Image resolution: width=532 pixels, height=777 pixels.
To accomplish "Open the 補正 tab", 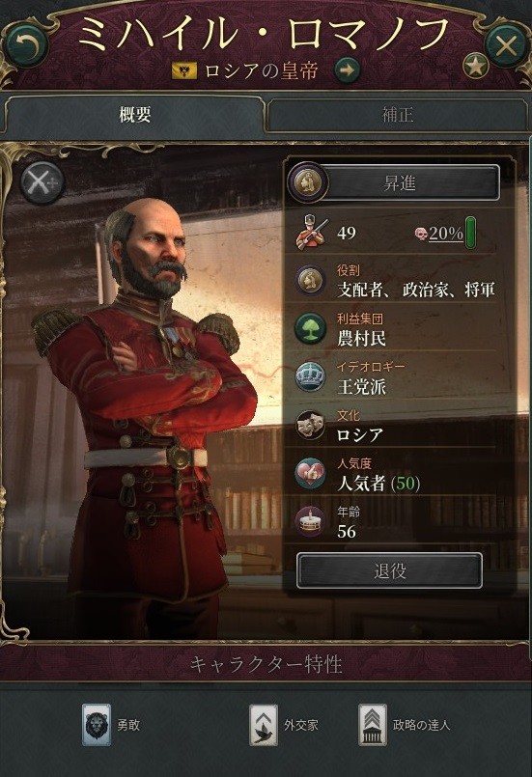I will (x=397, y=115).
